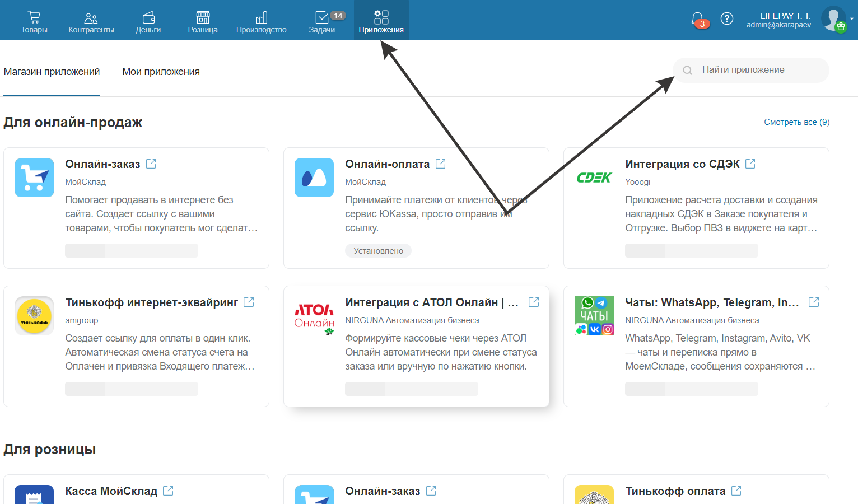
Task: Switch to the Мои приложения tab
Action: [x=161, y=72]
